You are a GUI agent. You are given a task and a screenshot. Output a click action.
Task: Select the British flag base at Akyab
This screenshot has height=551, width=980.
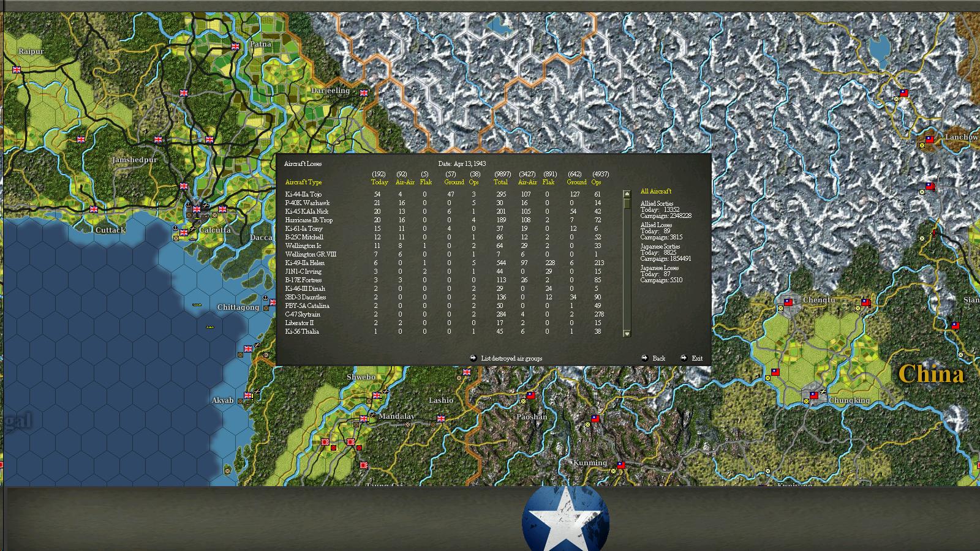pos(248,395)
